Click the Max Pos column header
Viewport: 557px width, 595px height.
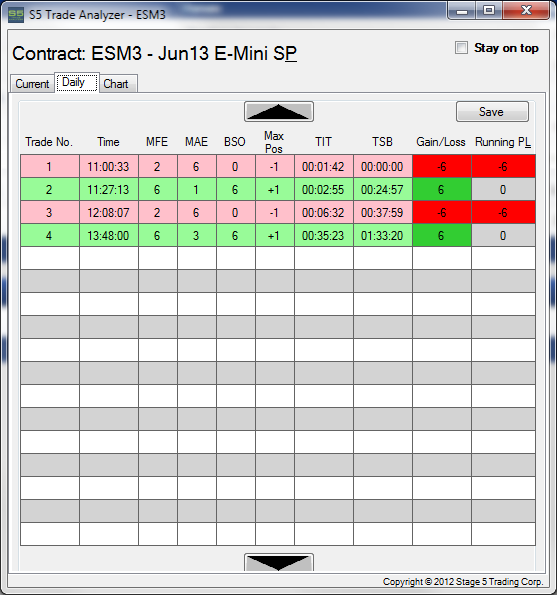(274, 142)
